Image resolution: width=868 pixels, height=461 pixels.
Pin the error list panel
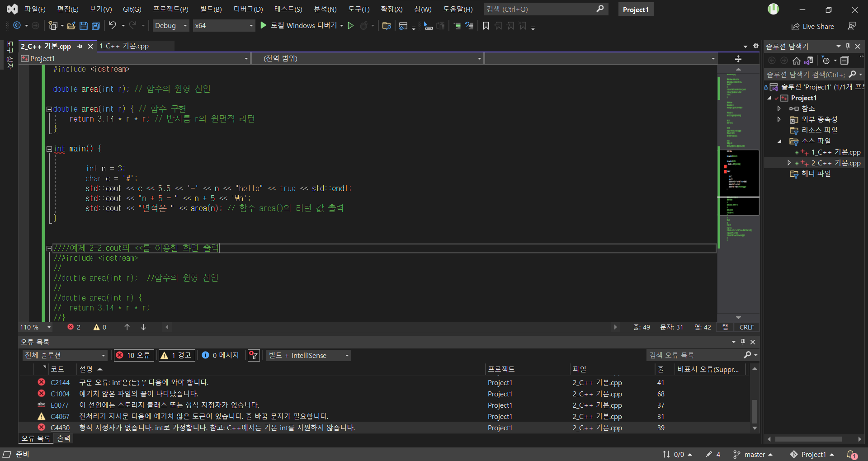tap(743, 342)
